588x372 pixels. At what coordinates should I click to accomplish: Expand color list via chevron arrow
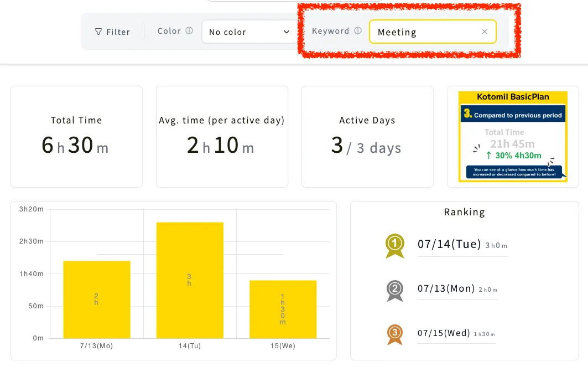(x=287, y=32)
